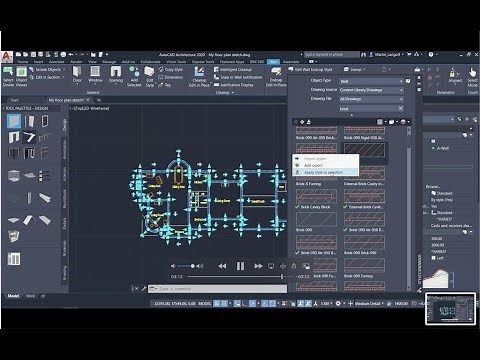Viewport: 480px width, 360px height.
Task: Click the Tag tool in ribbon
Action: pos(164,85)
